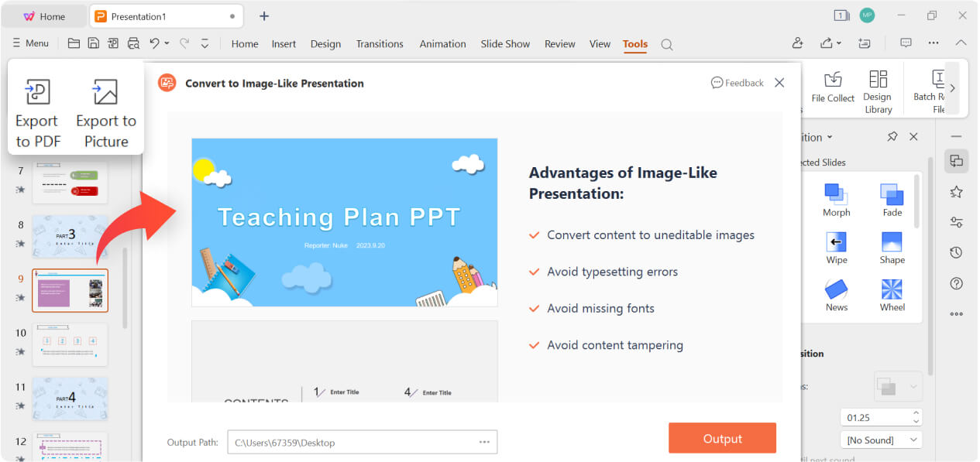Open the [No Sound] dropdown
980x462 pixels.
881,440
